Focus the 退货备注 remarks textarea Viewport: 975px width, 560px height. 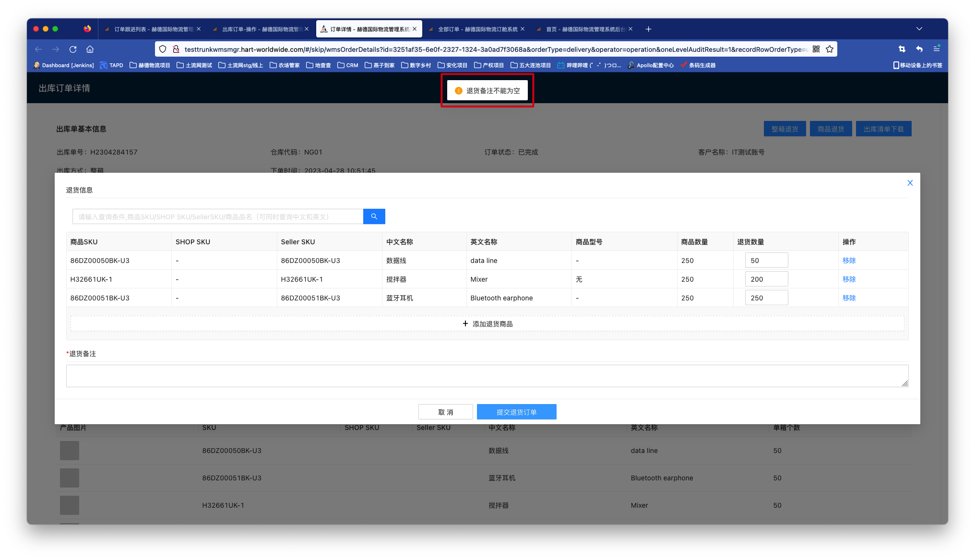[x=487, y=376]
